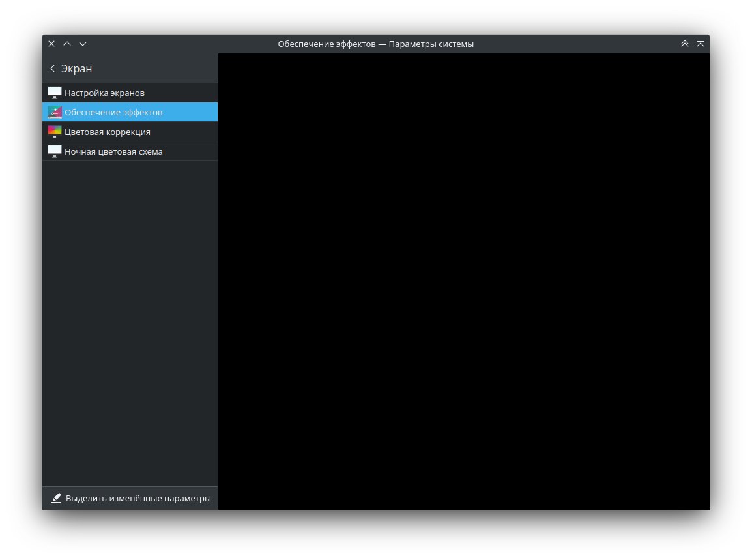Open Настройка экранов monitor icon
752x560 pixels.
(55, 93)
